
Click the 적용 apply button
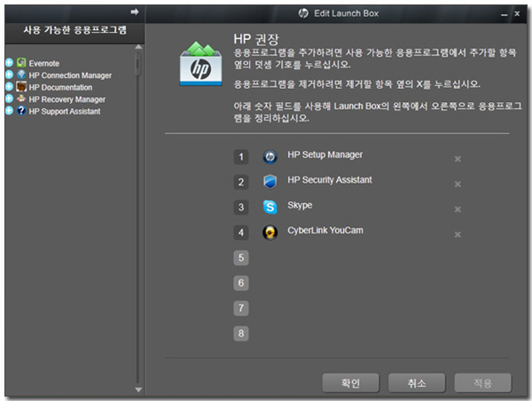(483, 383)
